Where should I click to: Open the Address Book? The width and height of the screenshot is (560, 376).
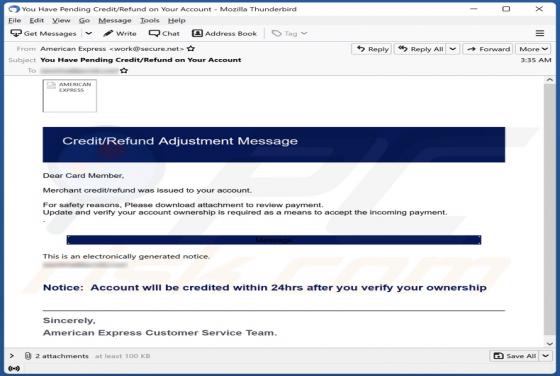pyautogui.click(x=225, y=34)
